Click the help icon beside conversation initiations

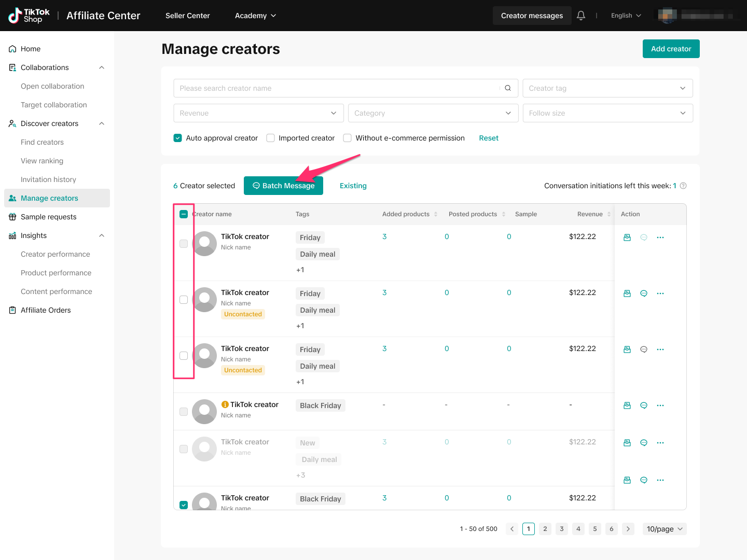click(683, 186)
